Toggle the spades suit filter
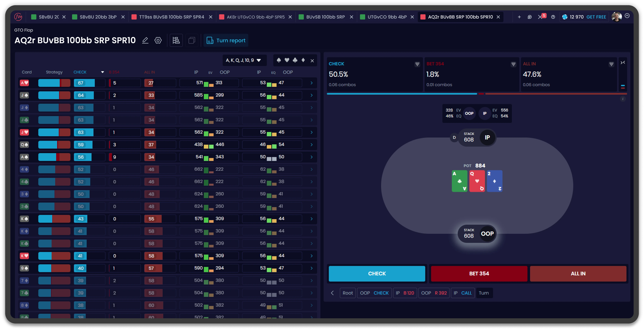Viewport: 644px width, 330px height. [x=279, y=60]
